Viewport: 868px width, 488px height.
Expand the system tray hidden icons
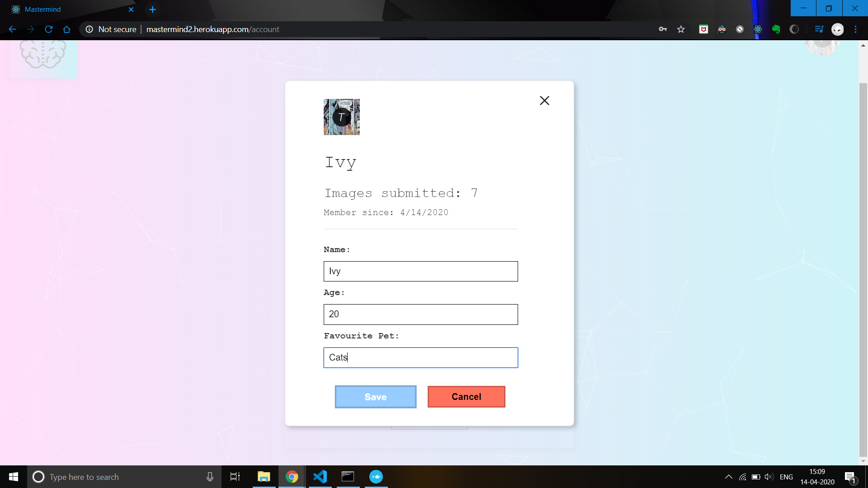(x=728, y=477)
